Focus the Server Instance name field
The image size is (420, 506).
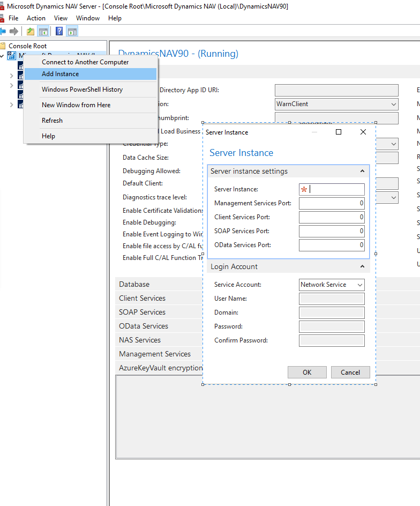[332, 189]
